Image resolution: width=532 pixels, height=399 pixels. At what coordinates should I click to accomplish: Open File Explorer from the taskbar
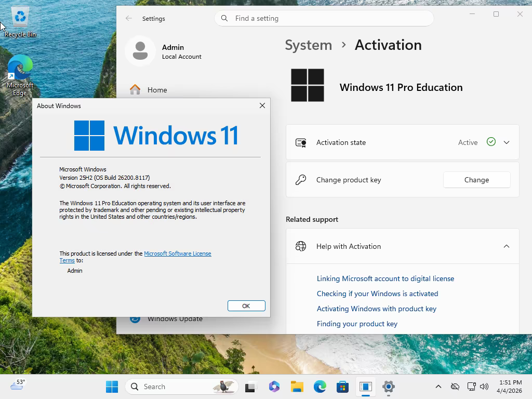[297, 387]
